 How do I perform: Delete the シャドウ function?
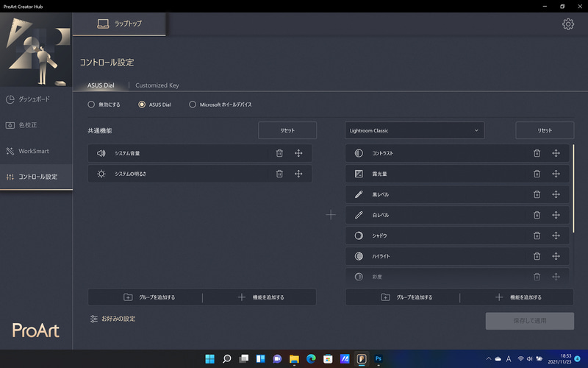(537, 236)
